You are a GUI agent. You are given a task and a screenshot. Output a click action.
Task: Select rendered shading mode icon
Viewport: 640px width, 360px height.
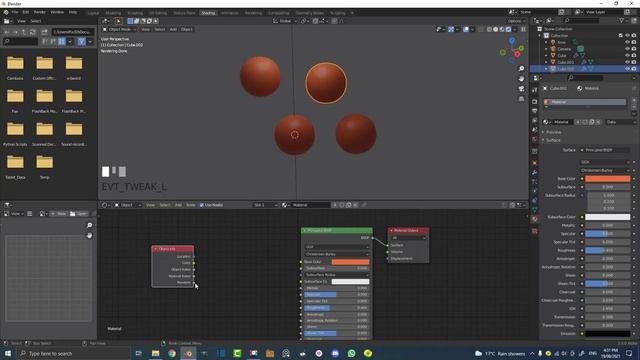pos(508,29)
